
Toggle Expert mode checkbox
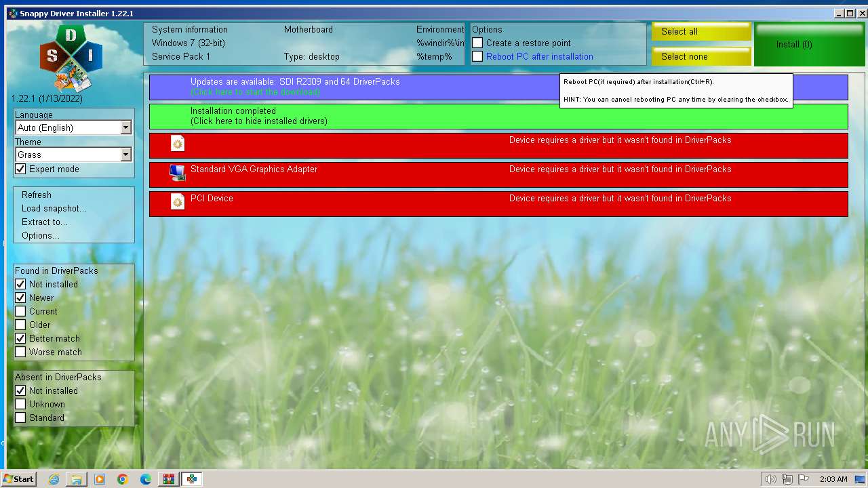click(20, 169)
